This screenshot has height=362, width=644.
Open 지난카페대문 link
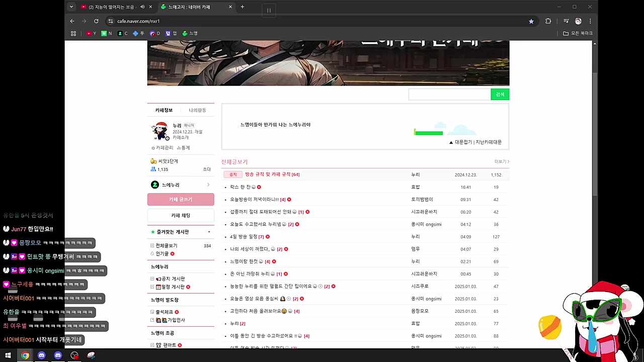click(489, 142)
